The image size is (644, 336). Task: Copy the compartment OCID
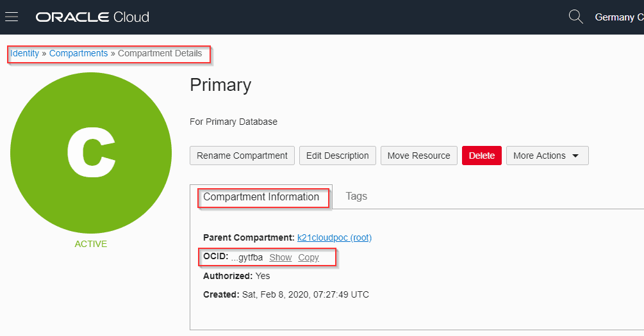[x=308, y=257]
